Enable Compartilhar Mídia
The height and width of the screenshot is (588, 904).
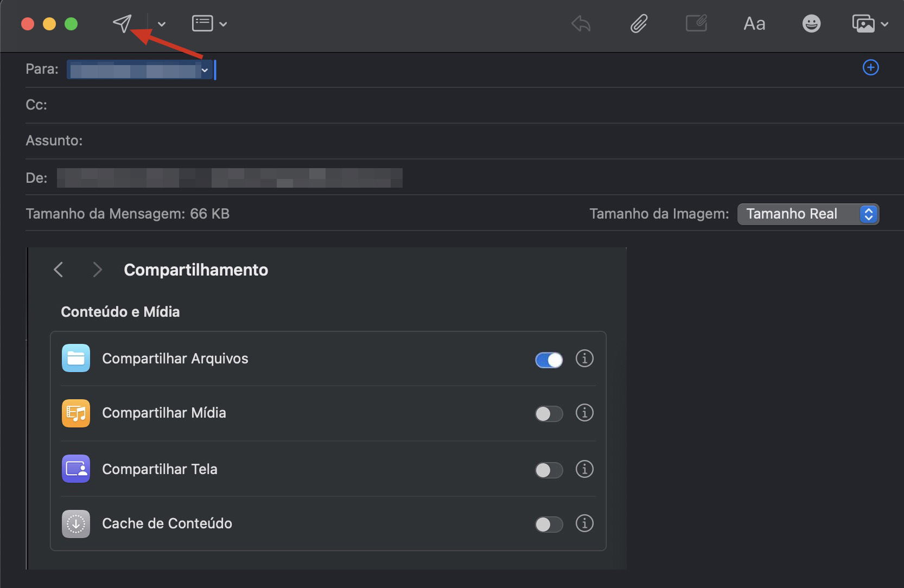tap(549, 413)
